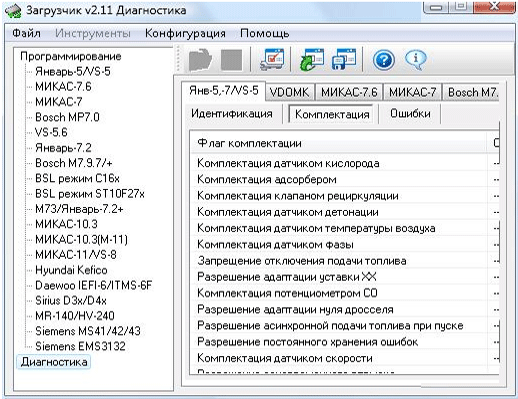Select the Диагностика tree node

tap(54, 362)
